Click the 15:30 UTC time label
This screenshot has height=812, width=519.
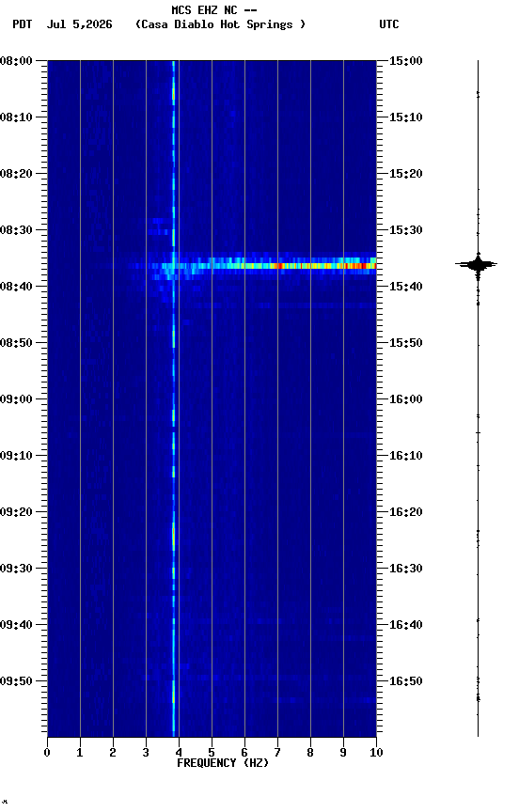pos(406,230)
